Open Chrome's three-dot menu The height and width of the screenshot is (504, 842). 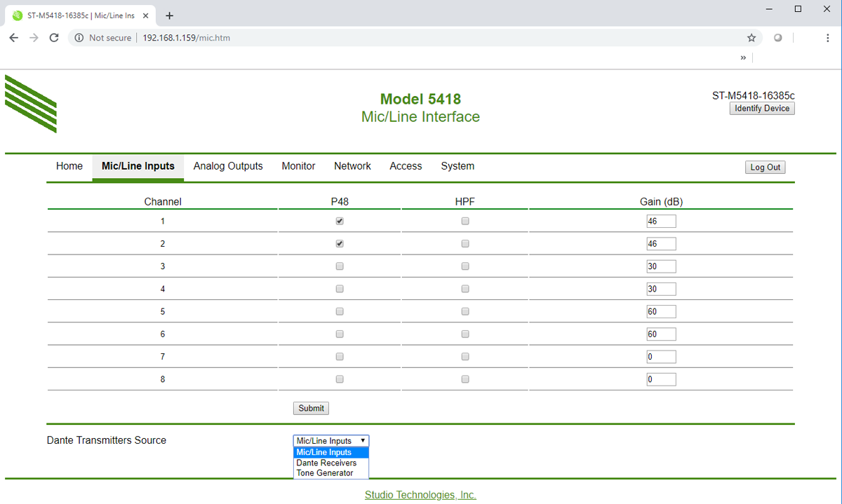click(x=828, y=38)
